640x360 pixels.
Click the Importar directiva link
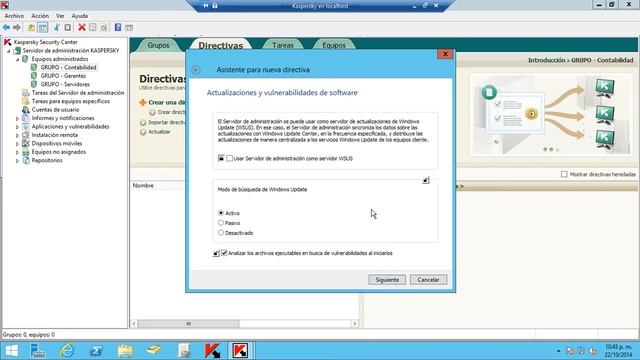pyautogui.click(x=167, y=122)
